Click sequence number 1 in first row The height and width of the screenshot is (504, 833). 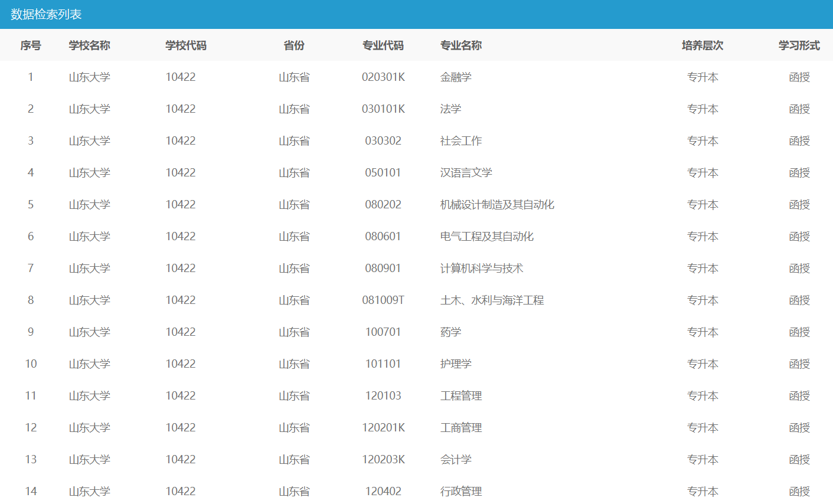pyautogui.click(x=31, y=77)
